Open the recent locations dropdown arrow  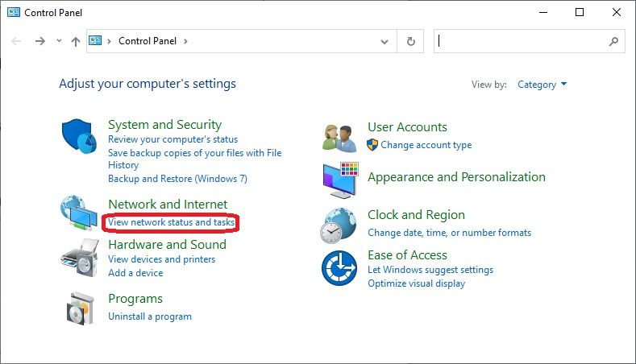point(59,40)
